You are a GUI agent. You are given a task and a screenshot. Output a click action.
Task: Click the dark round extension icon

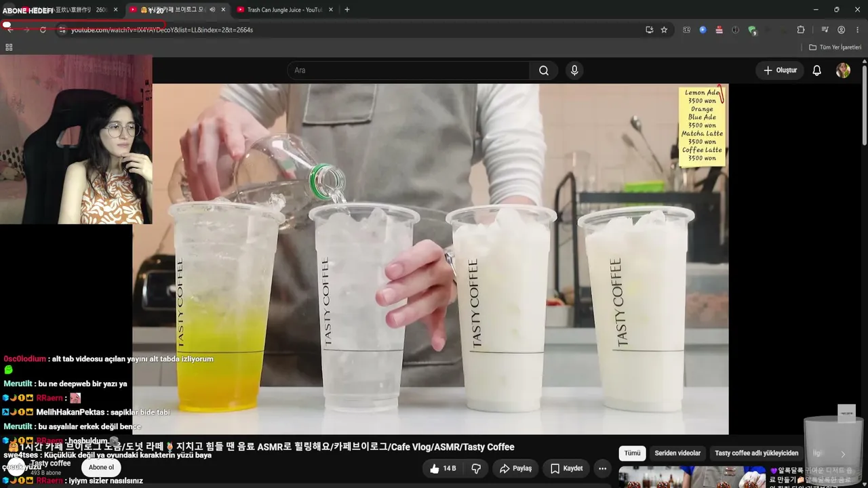(735, 30)
